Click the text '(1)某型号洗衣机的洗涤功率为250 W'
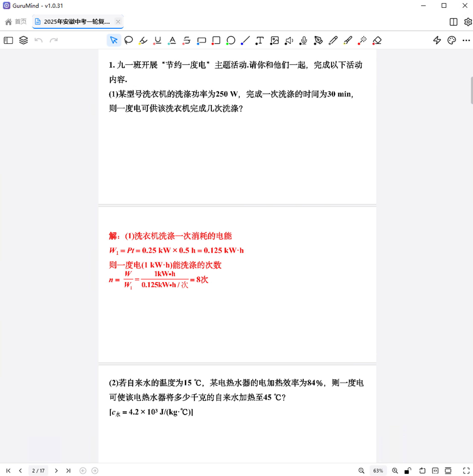Viewport: 473px width, 476px height. 173,94
